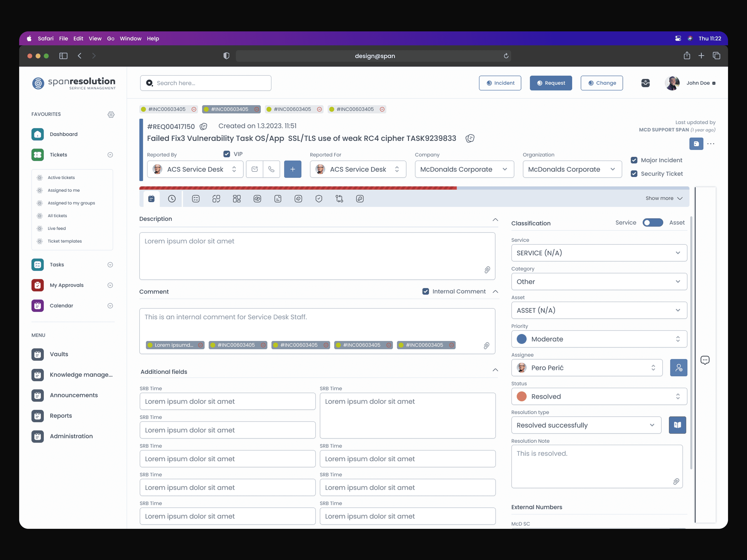This screenshot has width=747, height=560.
Task: Click Favourites settings gear icon
Action: (111, 114)
